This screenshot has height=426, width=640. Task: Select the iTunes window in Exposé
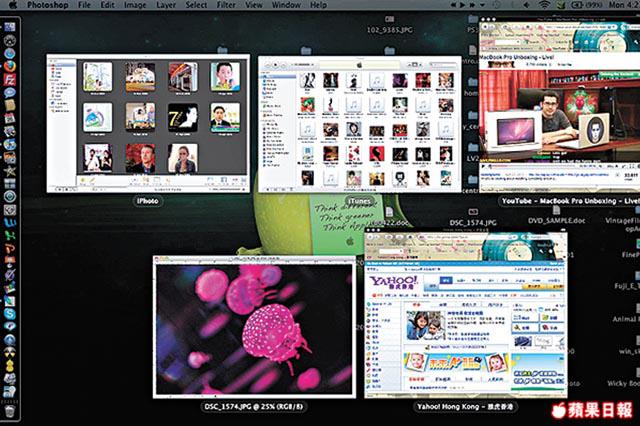coord(360,124)
